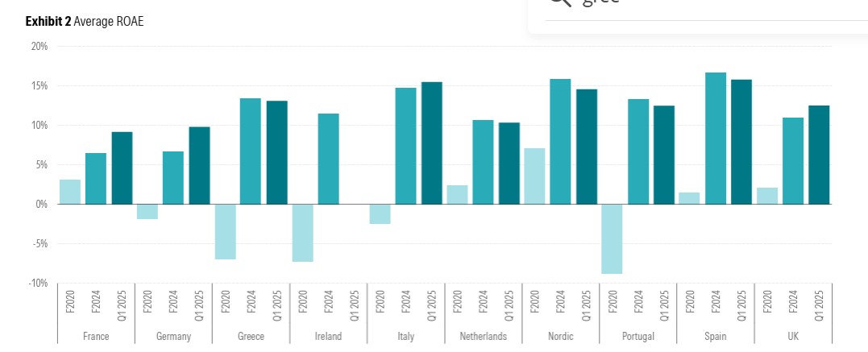Click Greece's negative F2020 bar
This screenshot has height=352, width=868.
coord(225,231)
